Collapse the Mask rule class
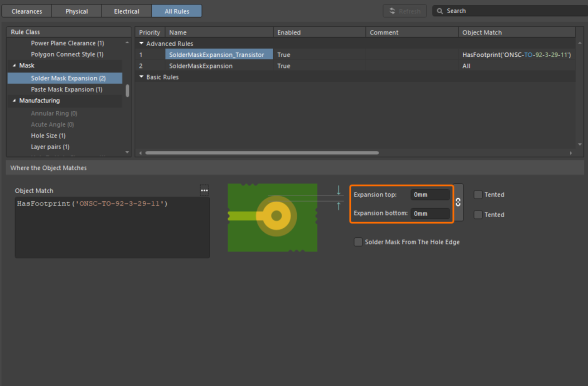This screenshot has width=588, height=386. coord(14,65)
